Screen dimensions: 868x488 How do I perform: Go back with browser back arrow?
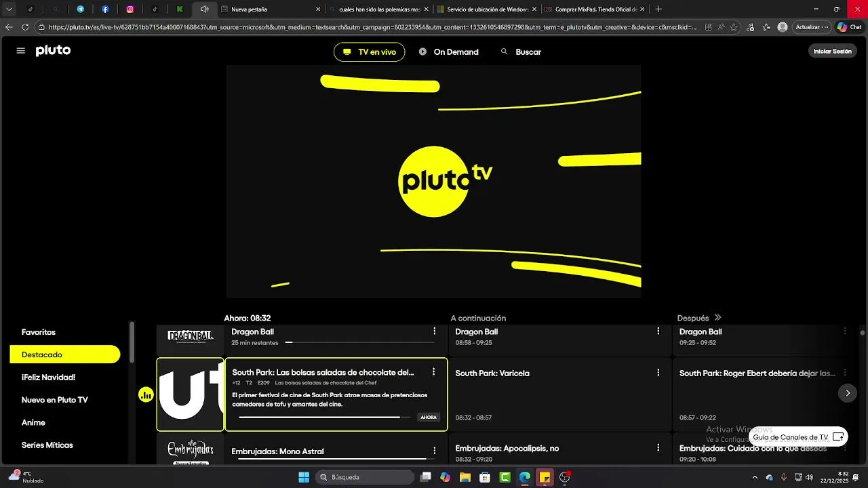coord(9,27)
